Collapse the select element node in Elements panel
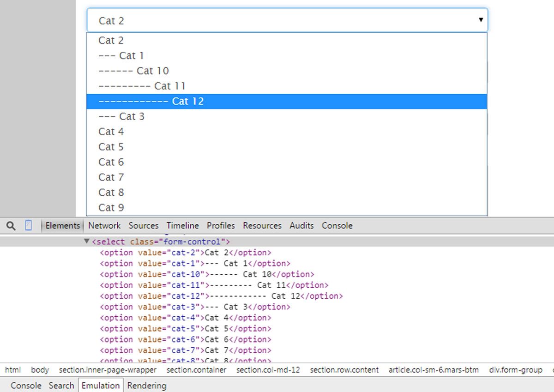This screenshot has width=554, height=392. click(x=86, y=241)
